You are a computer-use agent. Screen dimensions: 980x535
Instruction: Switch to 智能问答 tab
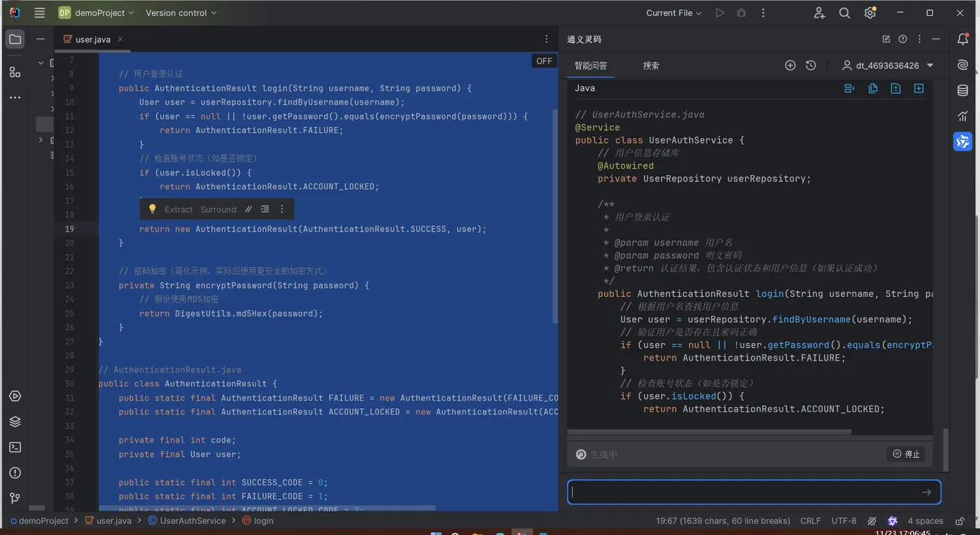pyautogui.click(x=591, y=65)
